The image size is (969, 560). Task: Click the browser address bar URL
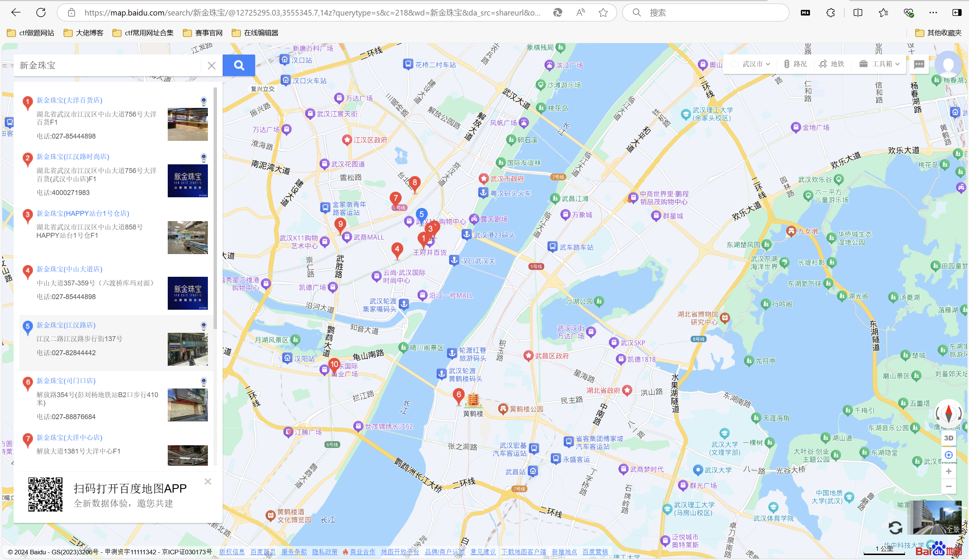coord(312,13)
